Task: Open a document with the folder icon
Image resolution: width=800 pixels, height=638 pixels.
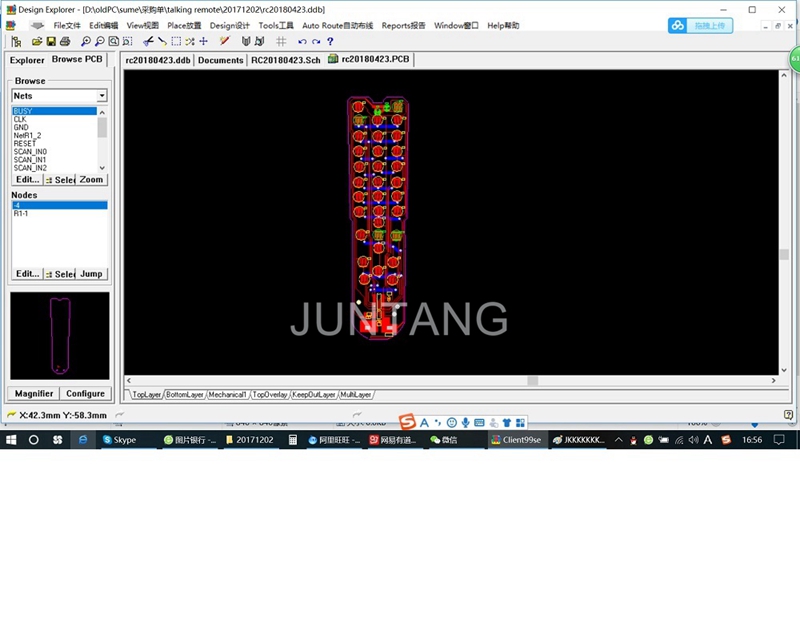Action: click(37, 41)
